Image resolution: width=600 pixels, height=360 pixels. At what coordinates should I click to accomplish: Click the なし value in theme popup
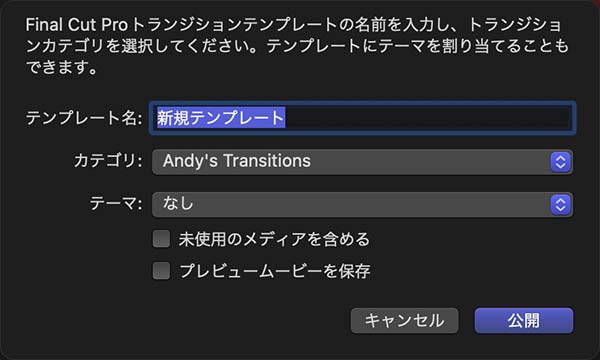(x=178, y=204)
